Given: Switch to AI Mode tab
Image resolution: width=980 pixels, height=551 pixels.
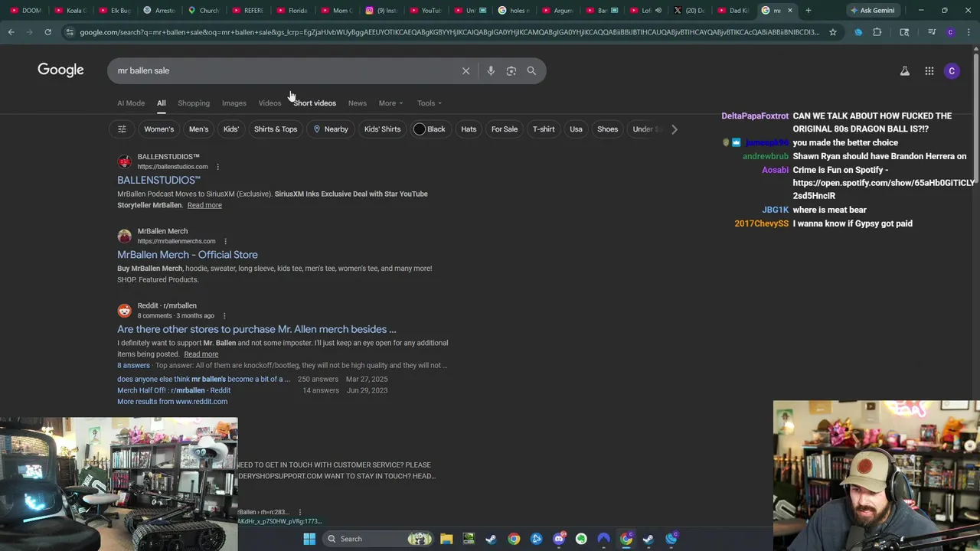Looking at the screenshot, I should tap(131, 103).
